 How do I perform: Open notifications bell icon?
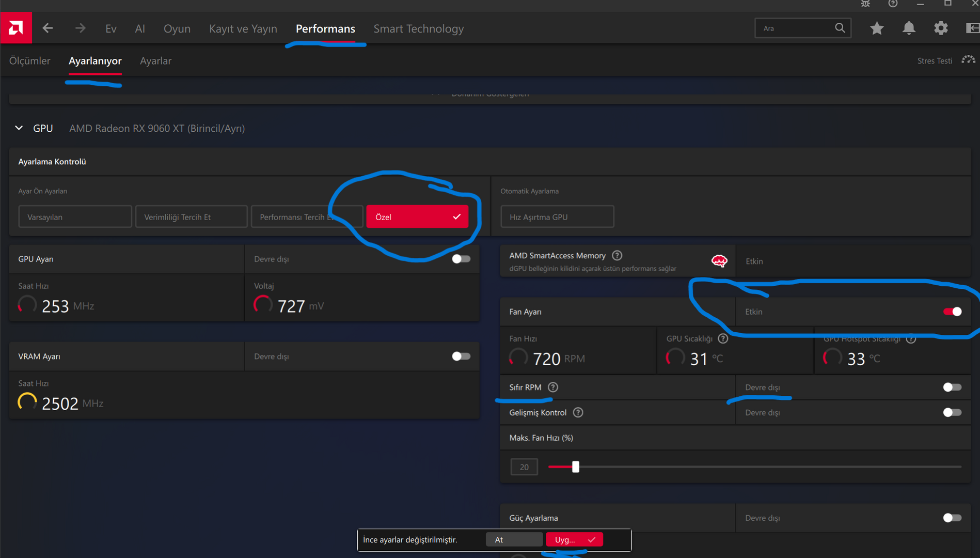point(909,28)
